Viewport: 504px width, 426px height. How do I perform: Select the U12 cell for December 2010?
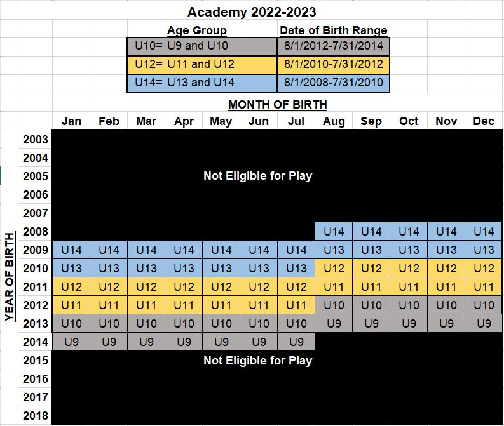[x=484, y=269]
